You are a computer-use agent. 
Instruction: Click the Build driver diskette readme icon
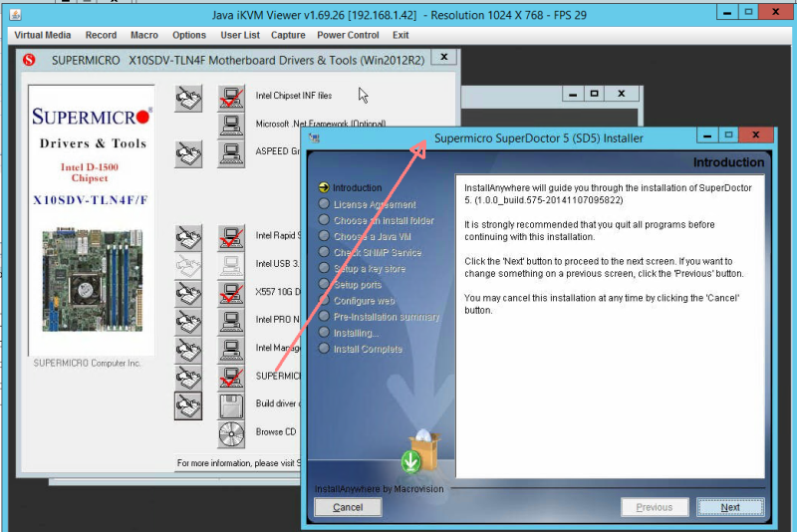188,405
